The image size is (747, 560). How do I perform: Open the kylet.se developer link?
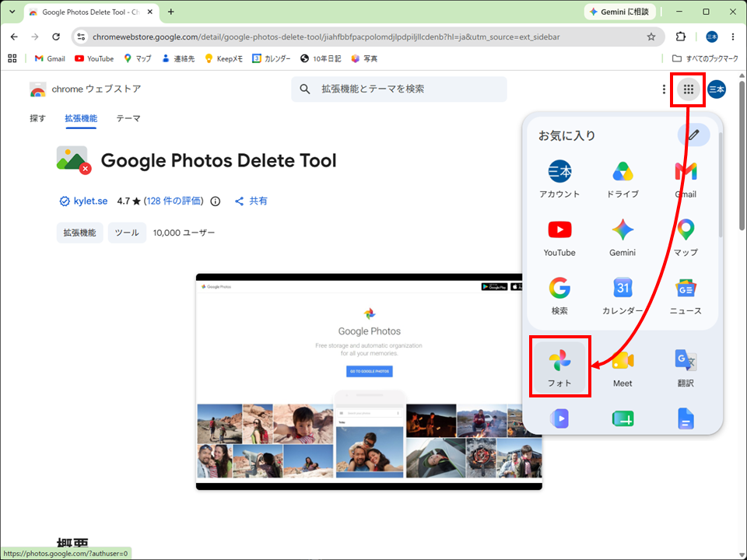coord(90,201)
